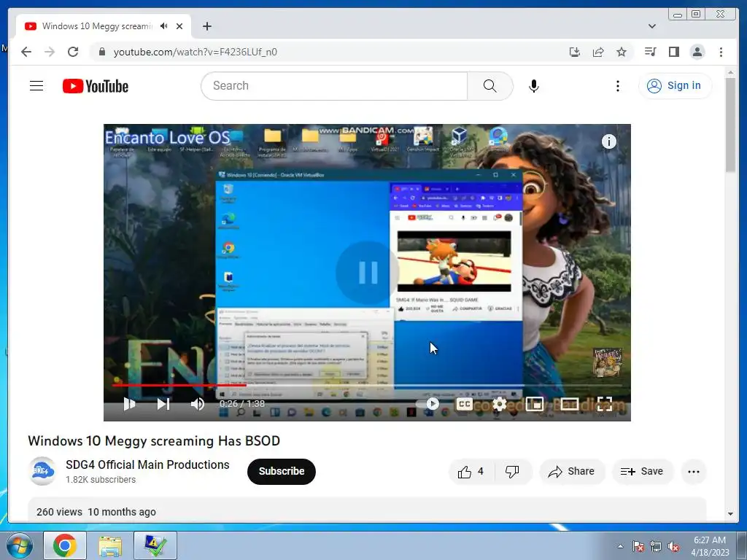Click the youtube.com address bar URL
This screenshot has height=560, width=747.
196,52
